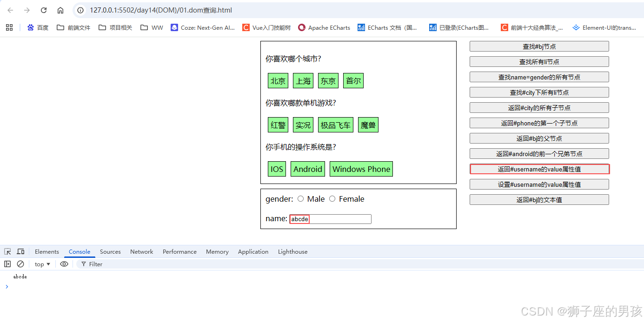This screenshot has width=644, height=322.
Task: Click the name input field containing abcde
Action: 330,219
